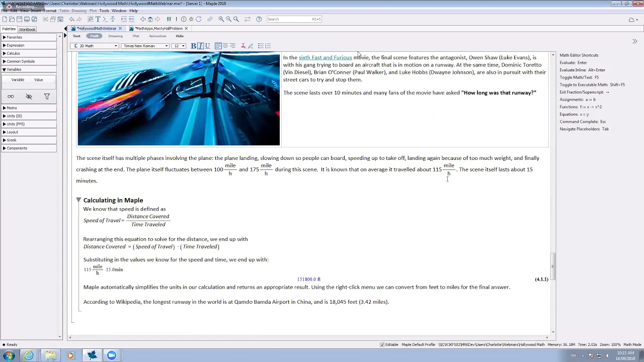Open the Window menu
The image size is (644, 362).
(x=119, y=11)
